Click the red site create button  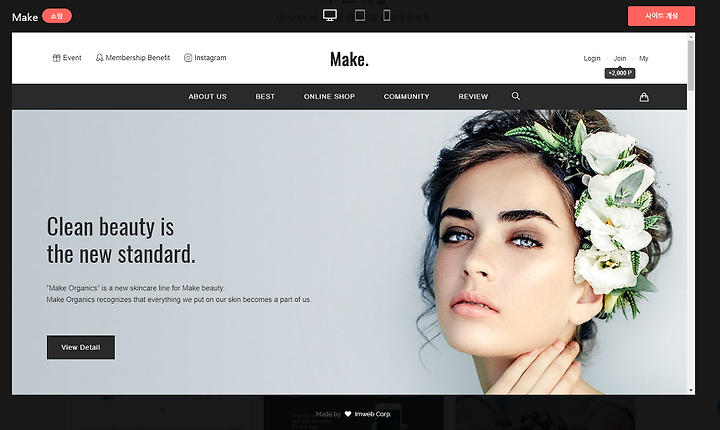coord(661,16)
